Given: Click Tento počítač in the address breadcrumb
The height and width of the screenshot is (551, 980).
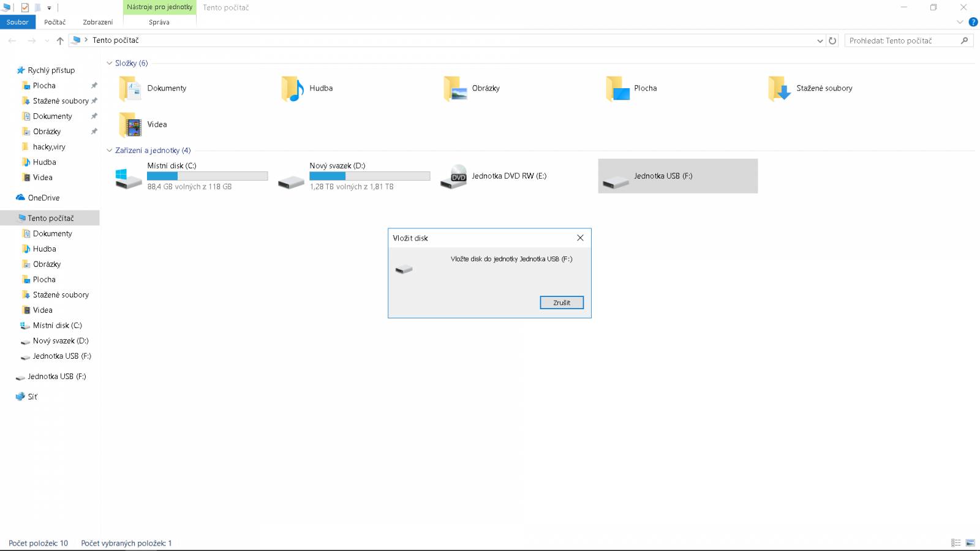Looking at the screenshot, I should 116,40.
